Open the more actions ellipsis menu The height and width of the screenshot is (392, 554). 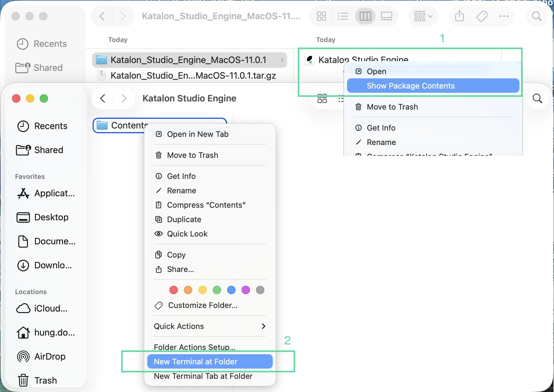tap(504, 16)
